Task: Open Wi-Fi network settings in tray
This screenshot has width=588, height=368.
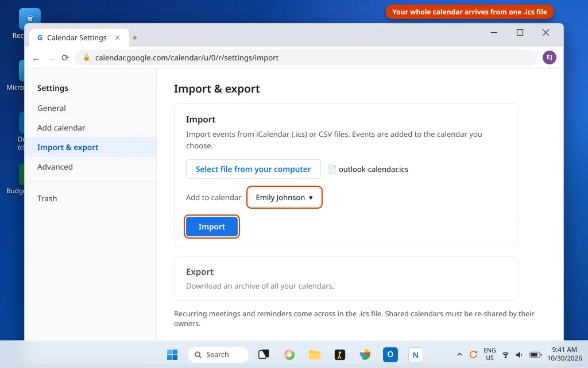Action: click(505, 355)
